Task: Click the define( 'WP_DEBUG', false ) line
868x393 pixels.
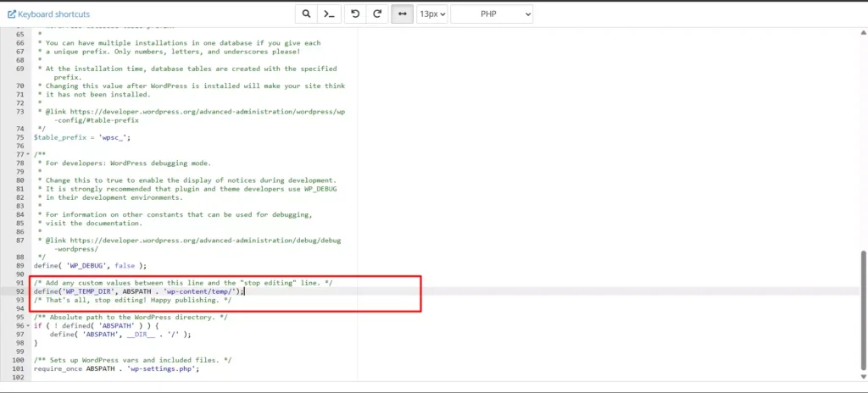Action: click(90, 266)
